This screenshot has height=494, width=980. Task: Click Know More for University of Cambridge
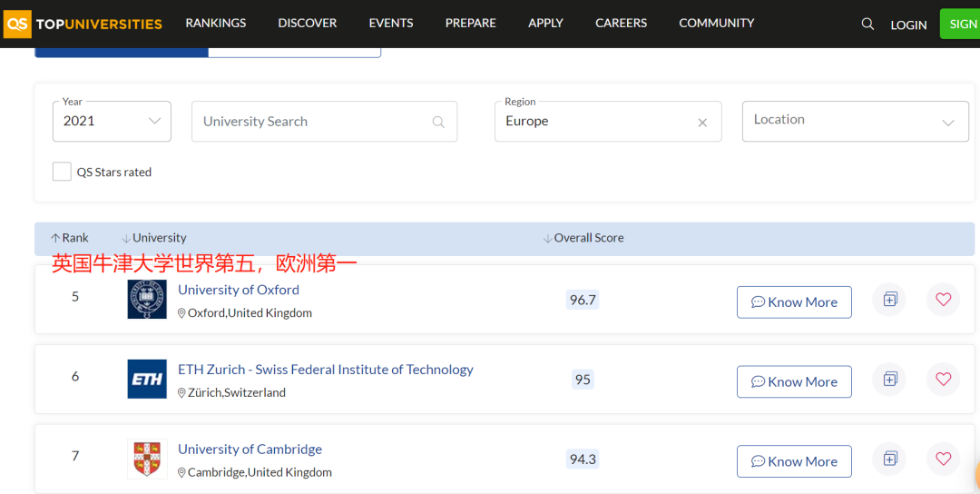[x=794, y=461]
